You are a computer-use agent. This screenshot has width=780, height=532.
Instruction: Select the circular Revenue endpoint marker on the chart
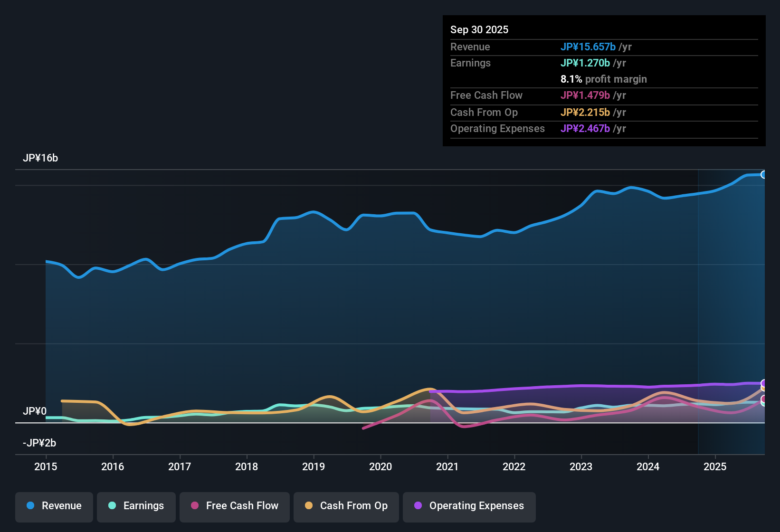764,175
